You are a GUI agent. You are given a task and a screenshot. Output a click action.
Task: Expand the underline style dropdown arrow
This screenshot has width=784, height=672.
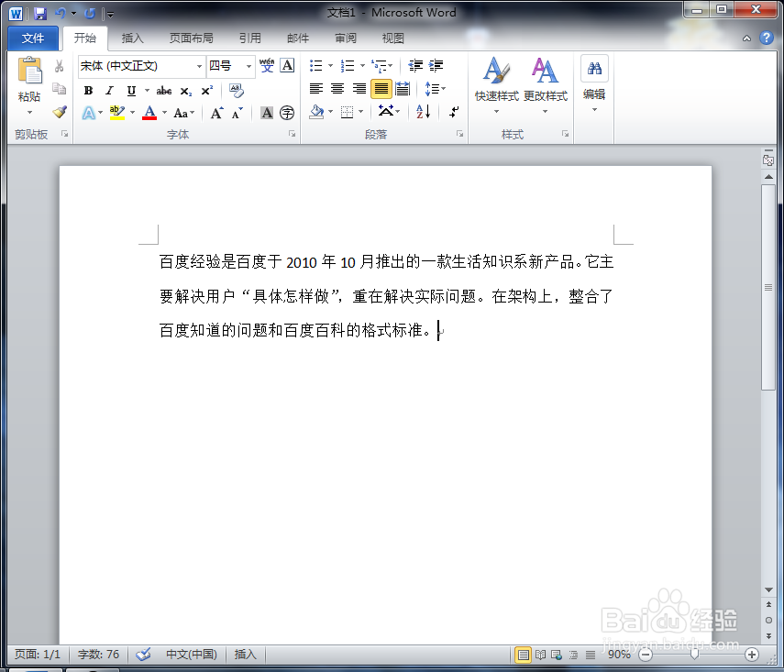point(147,91)
